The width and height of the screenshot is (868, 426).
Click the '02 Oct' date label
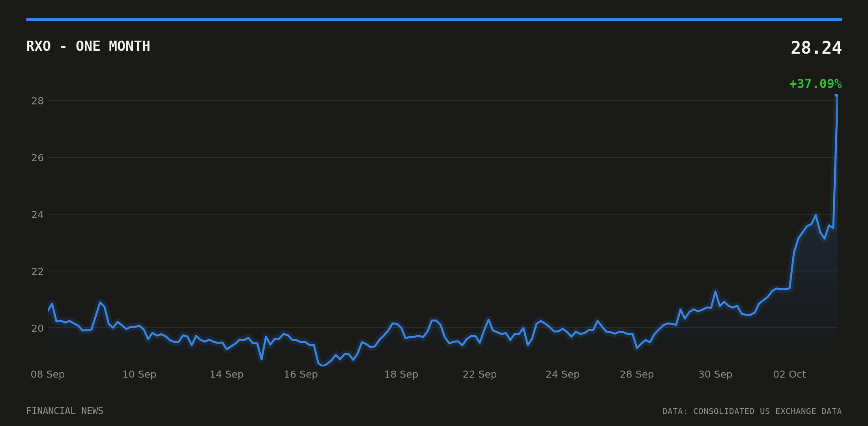coord(789,374)
